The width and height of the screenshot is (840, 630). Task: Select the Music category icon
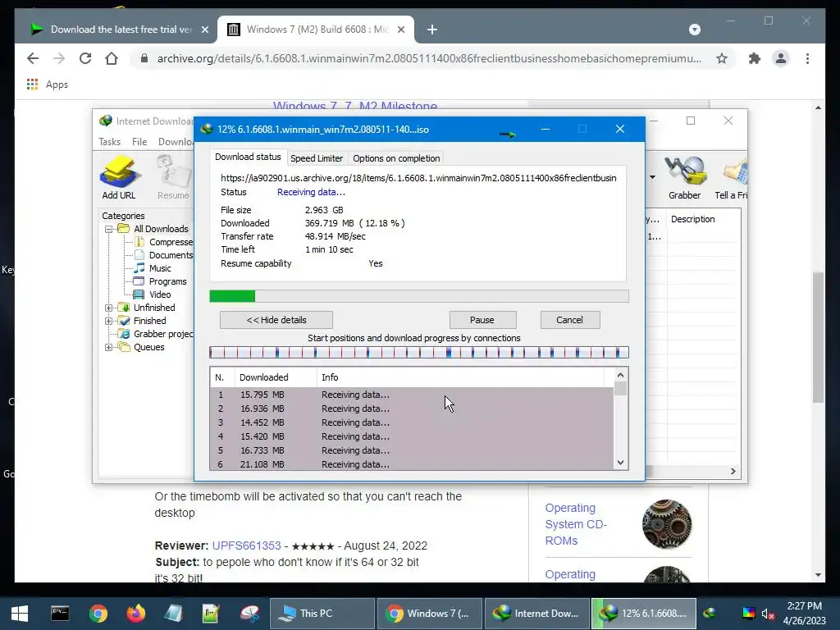click(x=139, y=268)
